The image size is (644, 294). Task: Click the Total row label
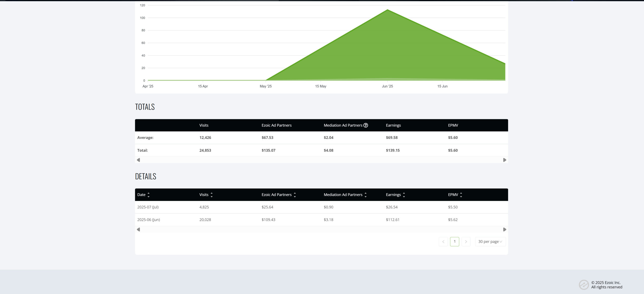[x=143, y=150]
